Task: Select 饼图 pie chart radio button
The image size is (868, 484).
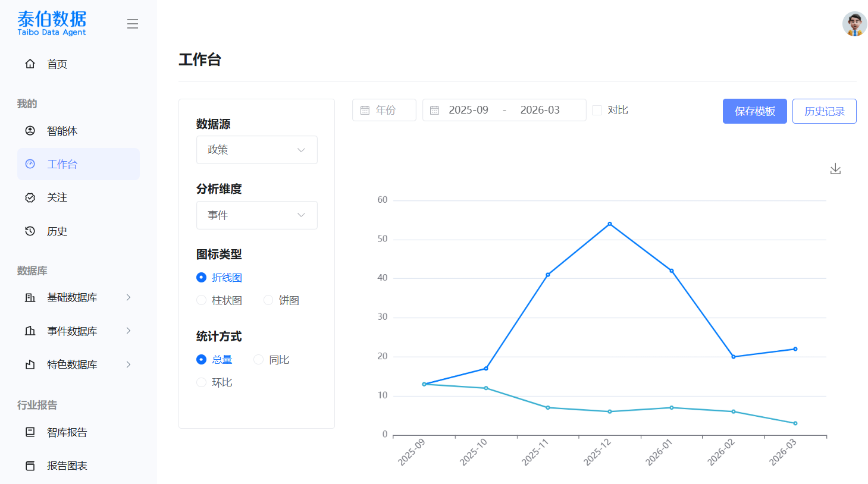Action: tap(268, 300)
